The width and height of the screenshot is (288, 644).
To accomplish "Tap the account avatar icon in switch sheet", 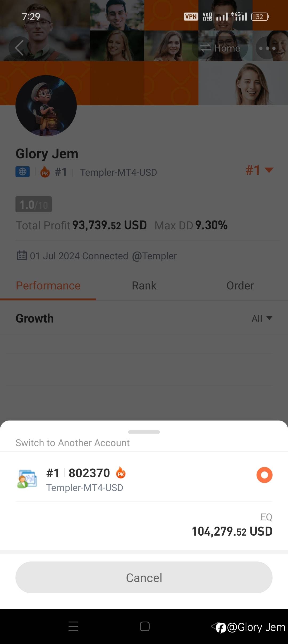I will pyautogui.click(x=27, y=479).
